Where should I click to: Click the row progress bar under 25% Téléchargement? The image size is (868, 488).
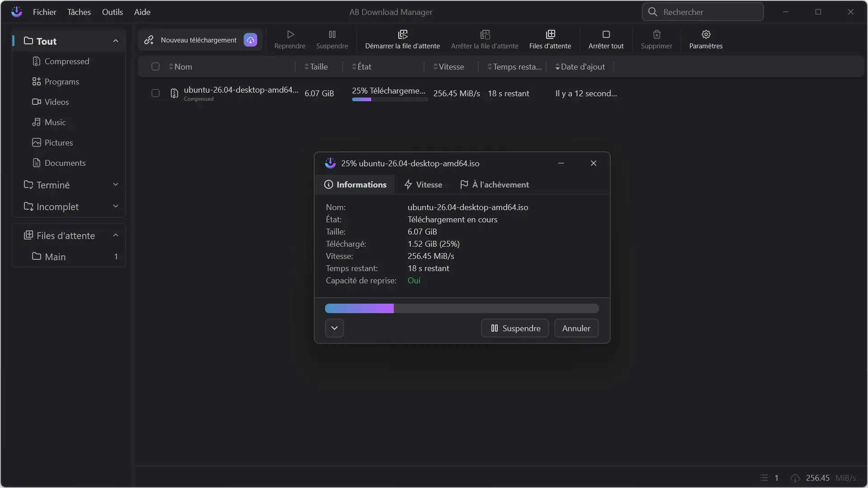390,99
